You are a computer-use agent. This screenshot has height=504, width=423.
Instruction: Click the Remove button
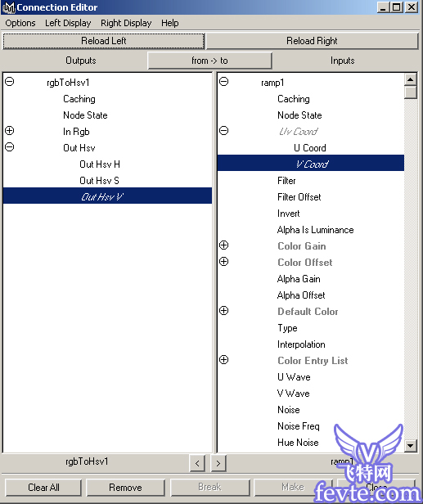pos(125,488)
